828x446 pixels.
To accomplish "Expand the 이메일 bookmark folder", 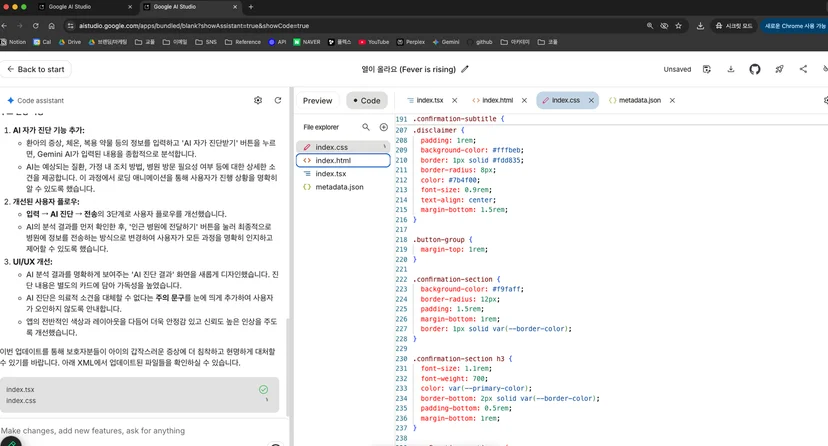I will click(175, 42).
